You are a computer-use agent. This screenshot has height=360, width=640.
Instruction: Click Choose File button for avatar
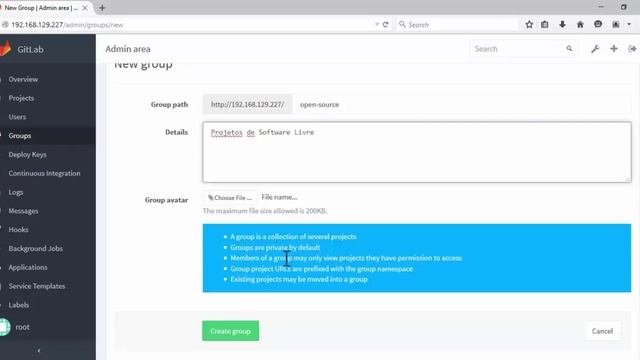coord(230,198)
